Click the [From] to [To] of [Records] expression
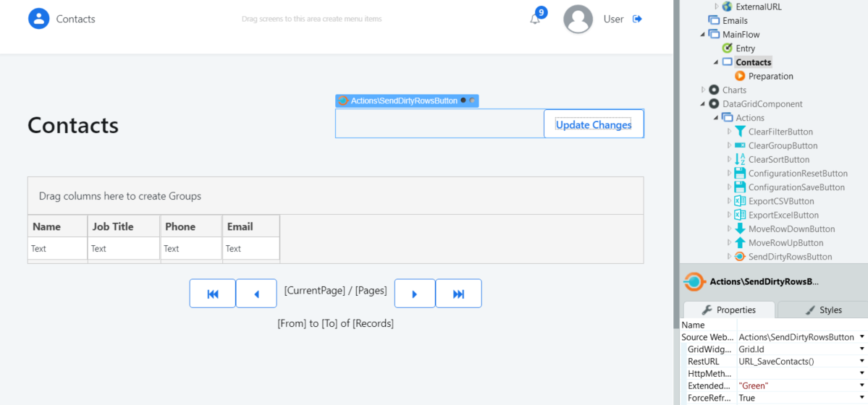 pyautogui.click(x=335, y=324)
